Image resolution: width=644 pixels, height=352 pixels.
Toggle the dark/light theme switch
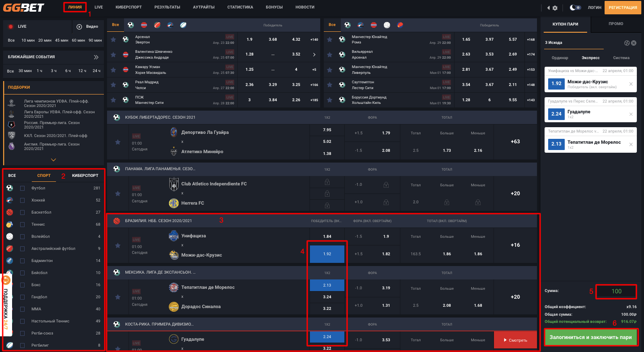point(575,8)
